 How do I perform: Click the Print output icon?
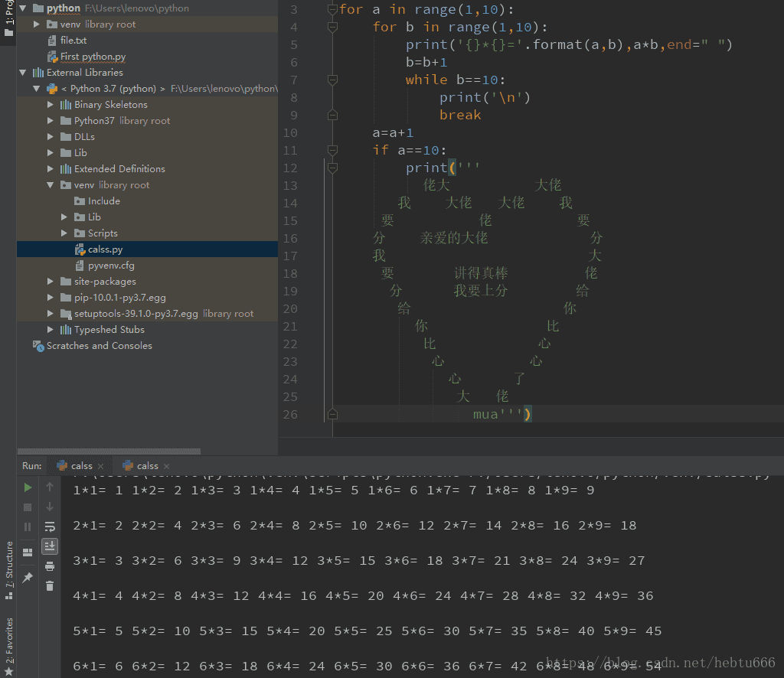[x=50, y=566]
